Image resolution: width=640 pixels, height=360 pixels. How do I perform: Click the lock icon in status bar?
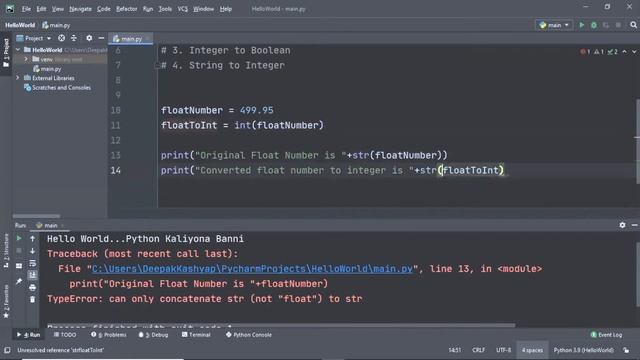click(x=626, y=350)
